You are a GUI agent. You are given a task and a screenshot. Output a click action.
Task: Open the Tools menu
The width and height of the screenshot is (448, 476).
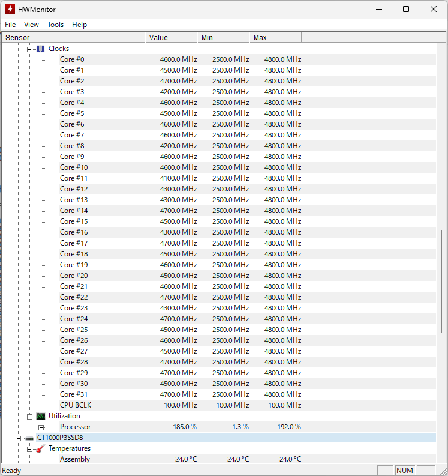point(55,25)
